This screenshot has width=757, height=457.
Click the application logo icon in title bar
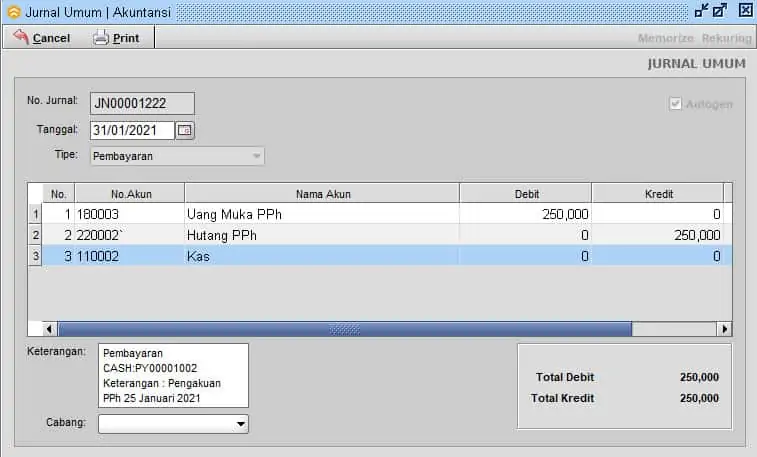pos(14,12)
